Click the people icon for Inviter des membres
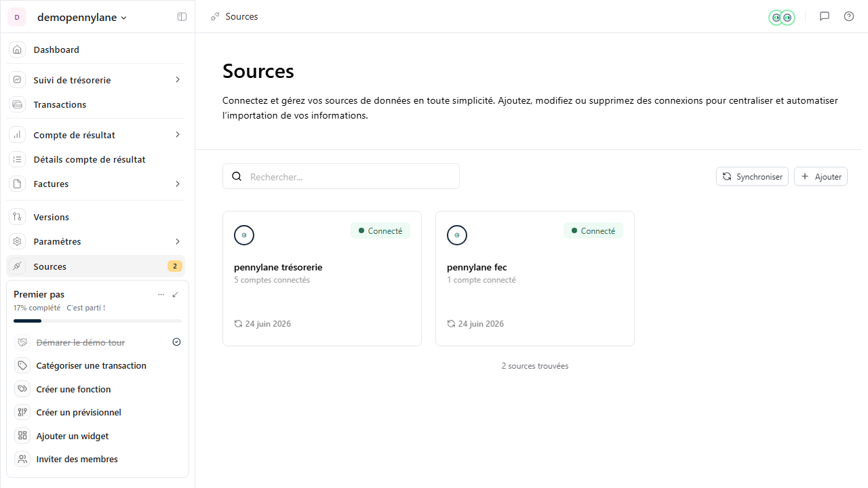The image size is (868, 488). [x=22, y=459]
